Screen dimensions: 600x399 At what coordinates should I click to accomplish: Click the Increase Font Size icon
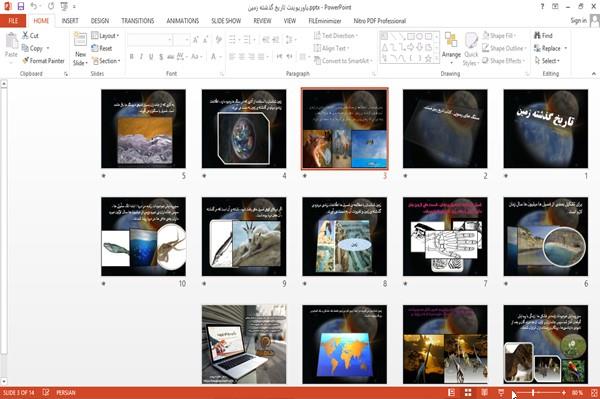[196, 40]
